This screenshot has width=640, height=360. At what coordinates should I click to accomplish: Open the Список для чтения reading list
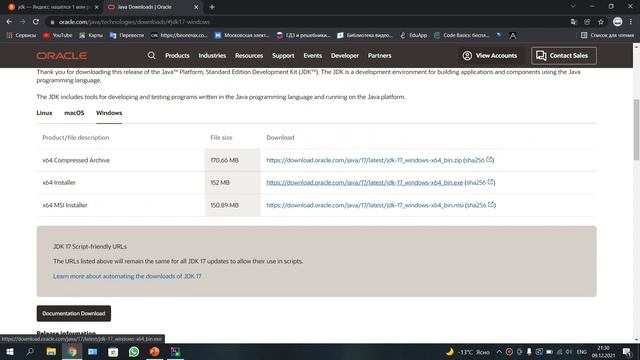607,36
